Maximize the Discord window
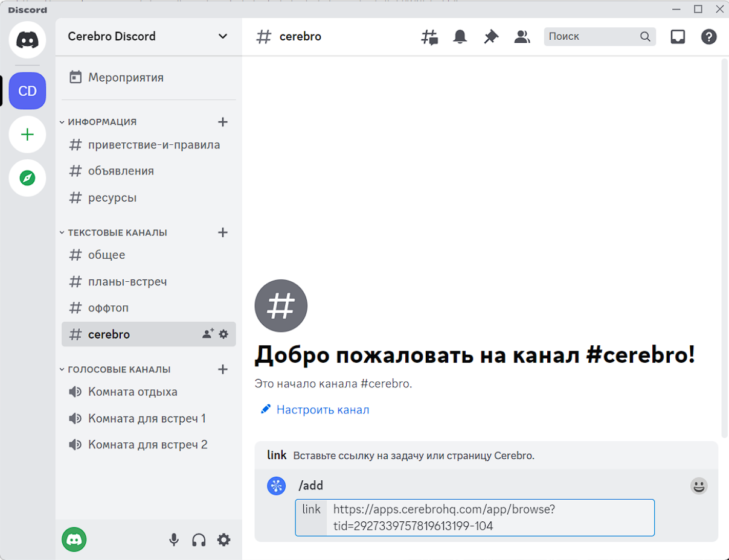Image resolution: width=729 pixels, height=560 pixels. coord(698,8)
